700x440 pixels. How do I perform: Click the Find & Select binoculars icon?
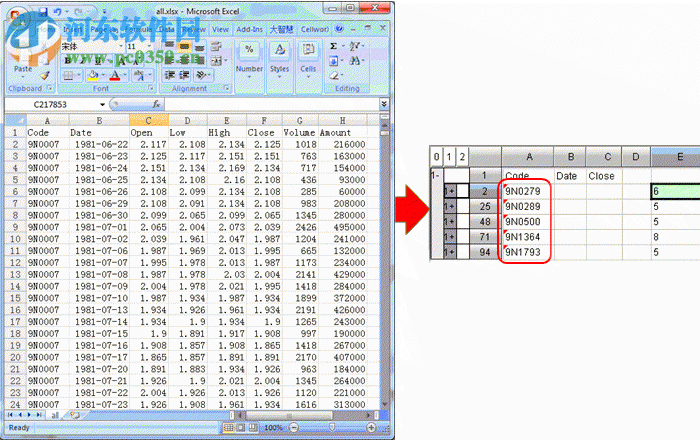coord(354,60)
